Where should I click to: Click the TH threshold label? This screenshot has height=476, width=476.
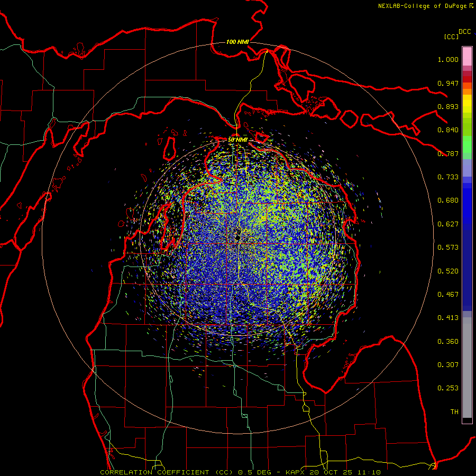point(454,412)
